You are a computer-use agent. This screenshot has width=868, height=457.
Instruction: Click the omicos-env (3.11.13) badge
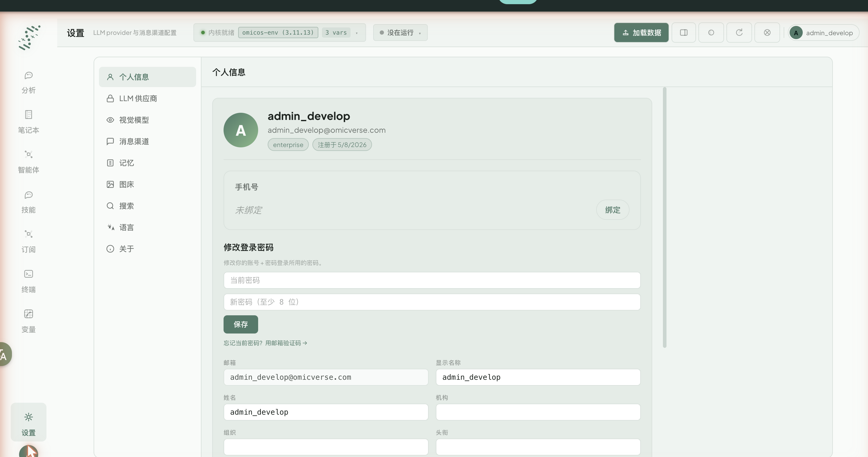click(x=278, y=33)
